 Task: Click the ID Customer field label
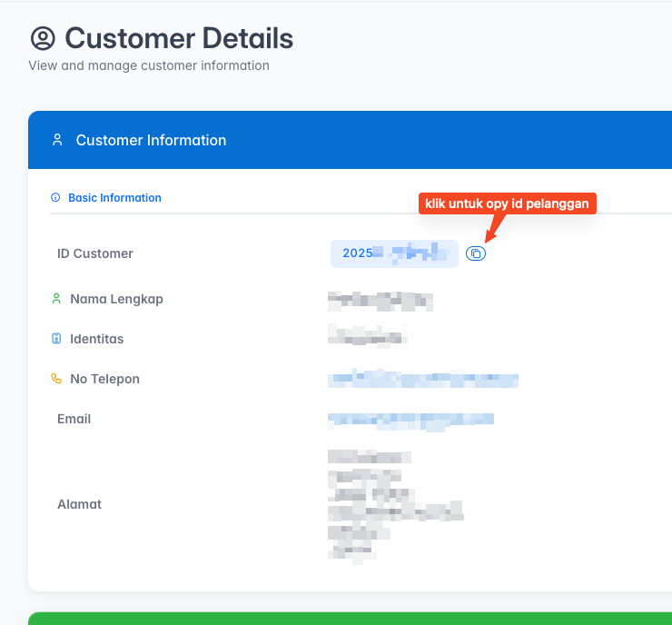[x=95, y=253]
